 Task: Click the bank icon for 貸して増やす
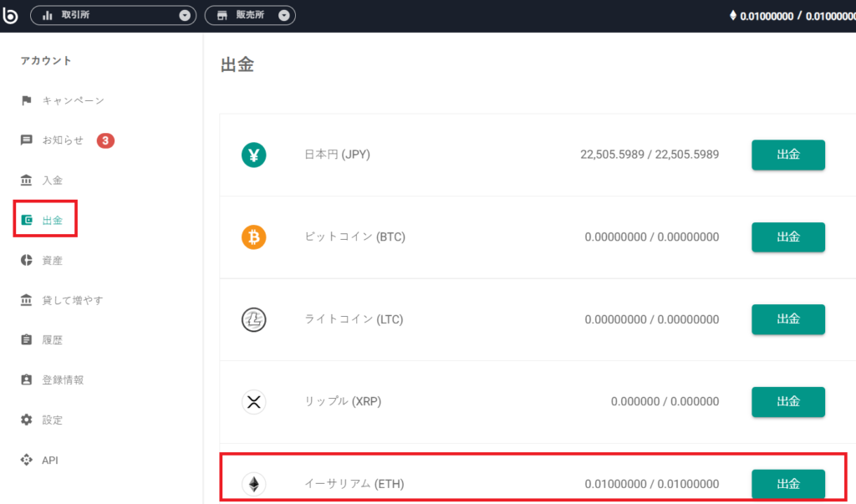click(x=26, y=300)
